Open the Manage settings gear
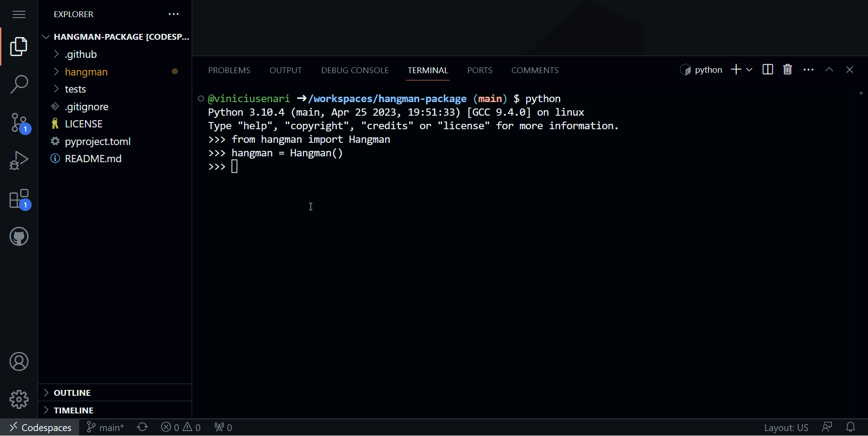Image resolution: width=868 pixels, height=436 pixels. (x=19, y=399)
